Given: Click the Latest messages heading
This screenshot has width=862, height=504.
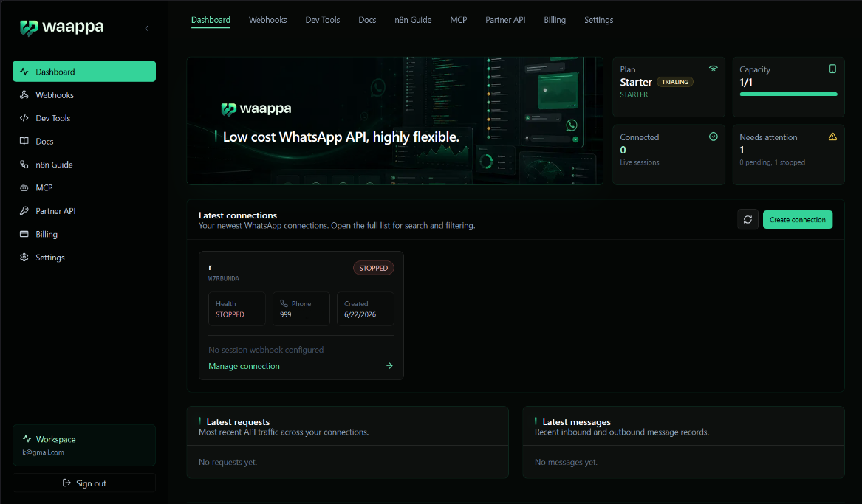Looking at the screenshot, I should coord(577,421).
